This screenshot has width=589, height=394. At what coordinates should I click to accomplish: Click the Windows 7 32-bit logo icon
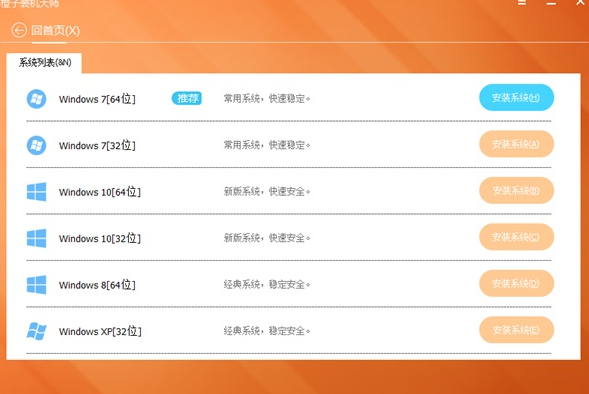[36, 145]
